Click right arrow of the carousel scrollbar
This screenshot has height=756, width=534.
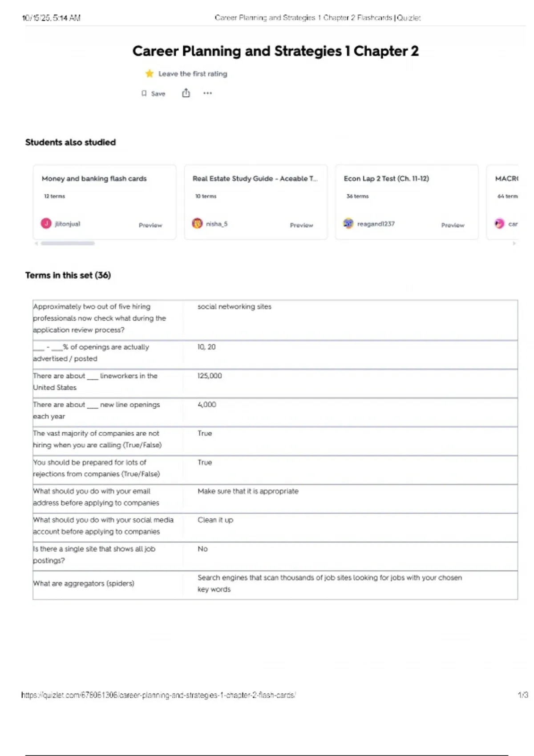click(x=514, y=243)
